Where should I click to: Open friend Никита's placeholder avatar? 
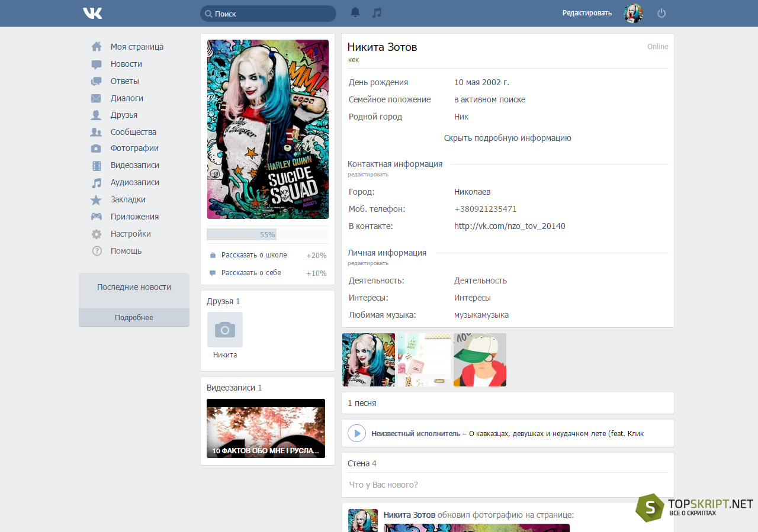[x=225, y=330]
